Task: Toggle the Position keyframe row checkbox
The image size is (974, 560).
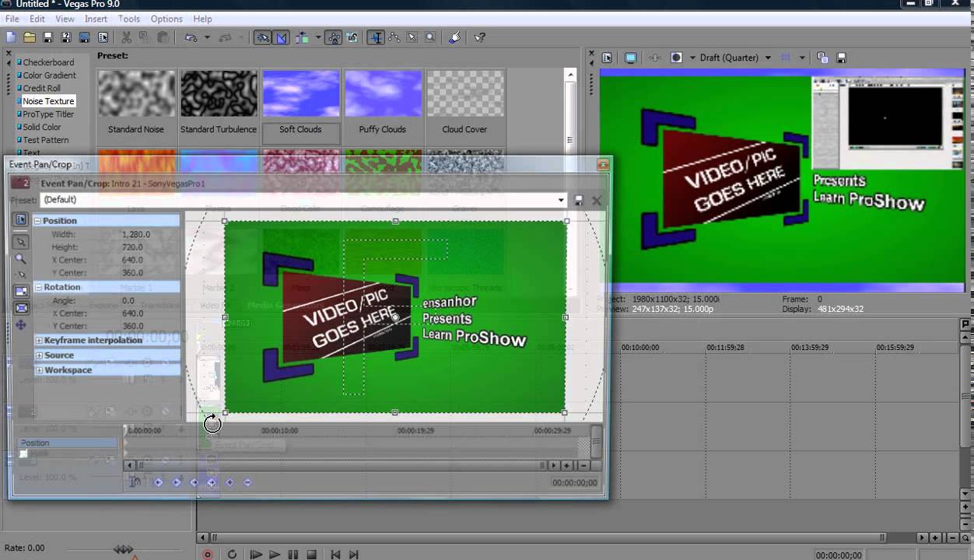Action: (23, 453)
